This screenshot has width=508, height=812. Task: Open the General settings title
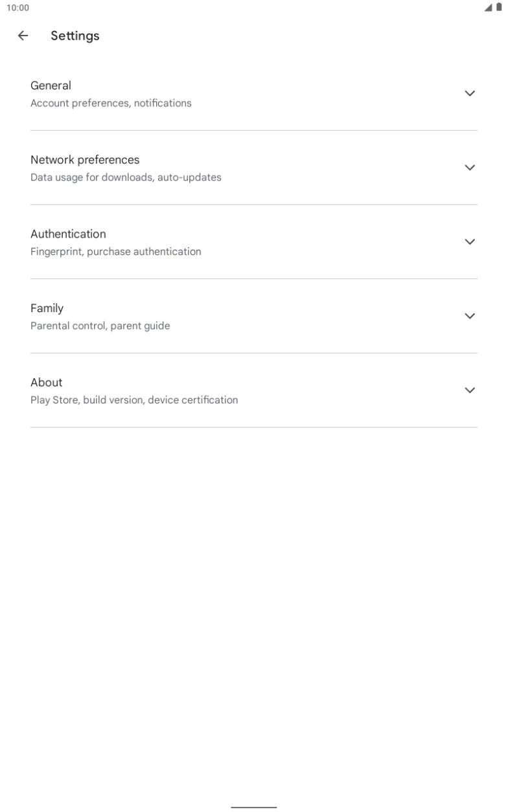[x=51, y=85]
